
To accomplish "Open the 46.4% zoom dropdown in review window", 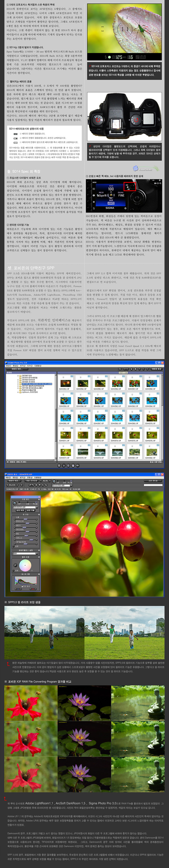I will point(45,481).
